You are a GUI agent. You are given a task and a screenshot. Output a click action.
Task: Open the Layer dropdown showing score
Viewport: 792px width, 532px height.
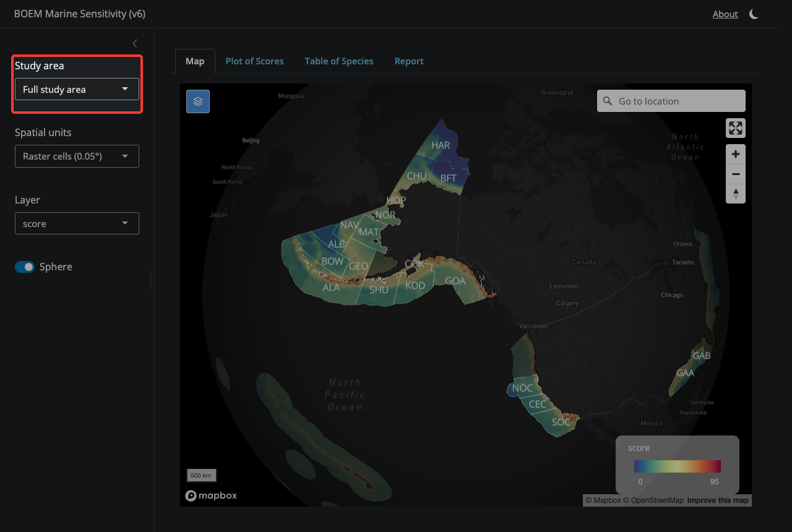[x=77, y=223]
